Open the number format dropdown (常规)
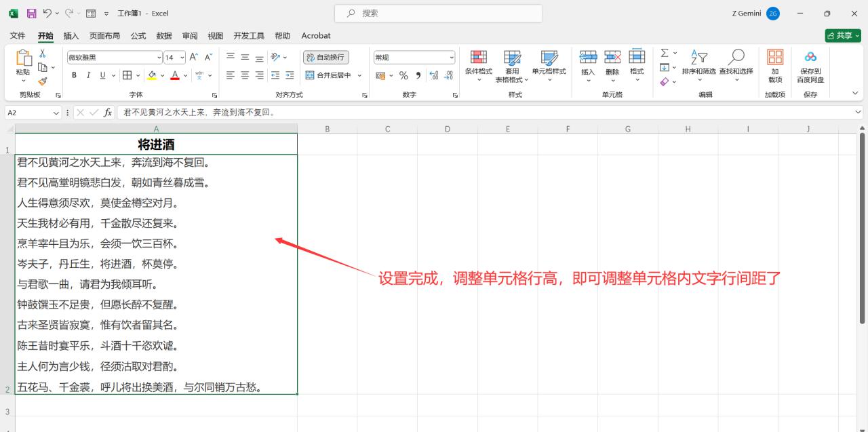 452,58
